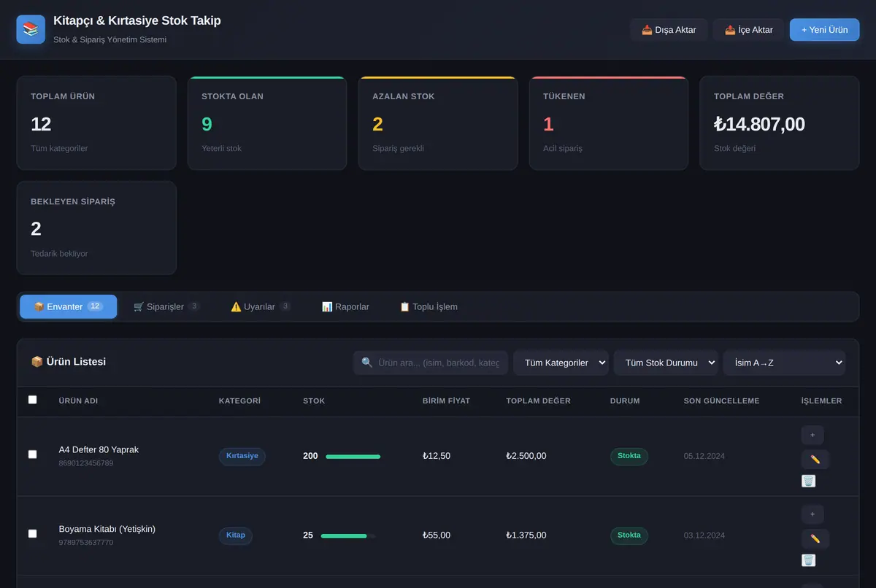The image size is (876, 588).
Task: Click the Kitap category badge
Action: pyautogui.click(x=236, y=535)
